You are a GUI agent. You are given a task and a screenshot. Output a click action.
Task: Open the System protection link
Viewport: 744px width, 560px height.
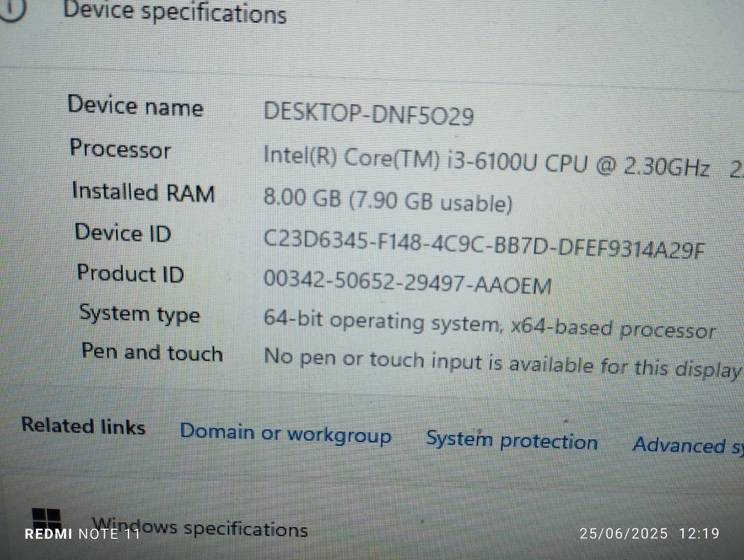click(x=512, y=441)
